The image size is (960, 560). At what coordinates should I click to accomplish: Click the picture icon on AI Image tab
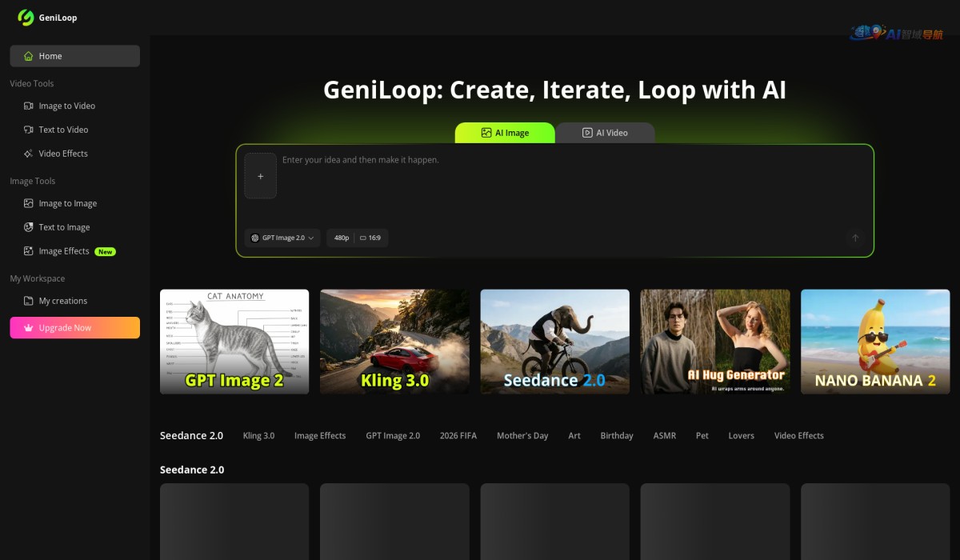click(486, 133)
